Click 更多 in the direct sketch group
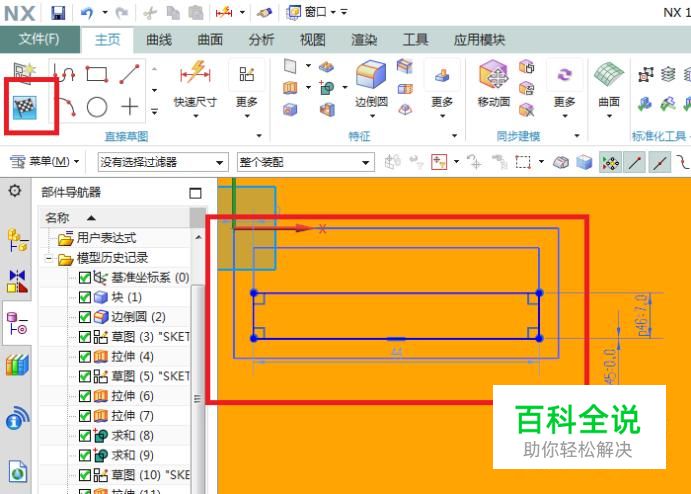This screenshot has height=494, width=691. (247, 88)
